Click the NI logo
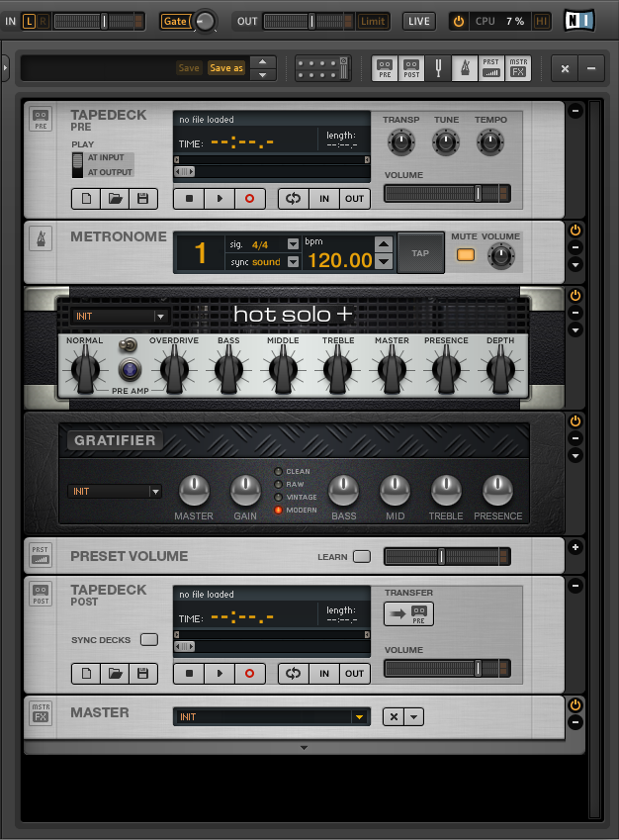 coord(579,21)
